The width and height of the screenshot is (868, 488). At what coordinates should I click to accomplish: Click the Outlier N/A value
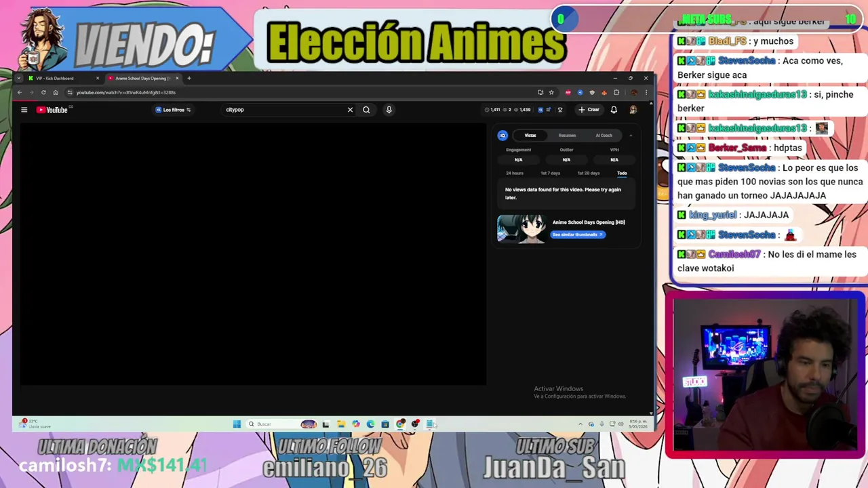pos(566,160)
